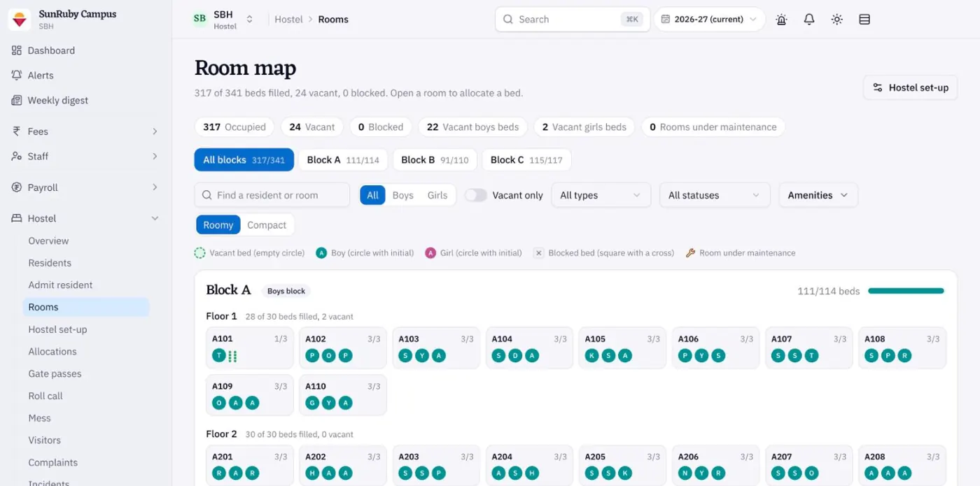Viewport: 980px width, 486px height.
Task: Click the vacant bed circle in room A101
Action: click(x=233, y=356)
